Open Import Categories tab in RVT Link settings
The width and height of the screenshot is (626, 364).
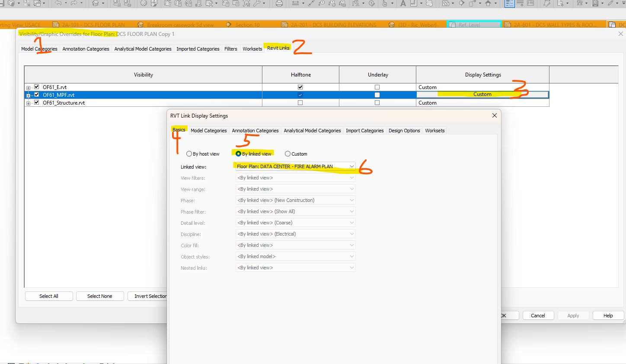[364, 131]
